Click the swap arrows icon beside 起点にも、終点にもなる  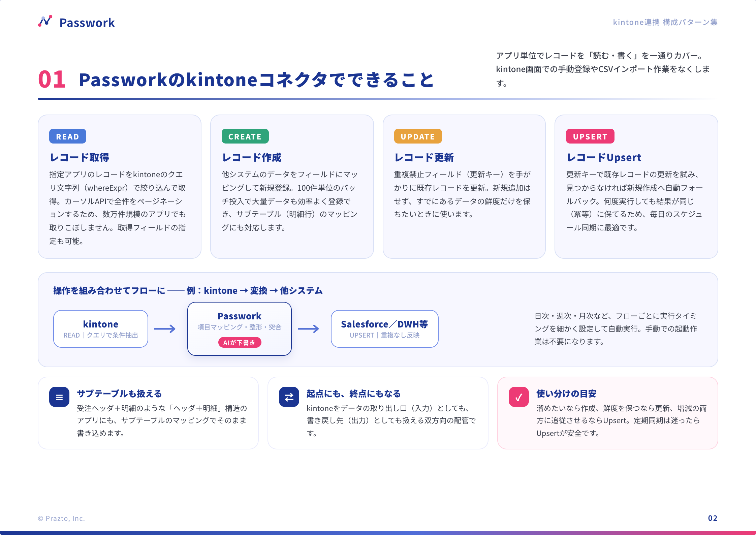click(x=289, y=397)
